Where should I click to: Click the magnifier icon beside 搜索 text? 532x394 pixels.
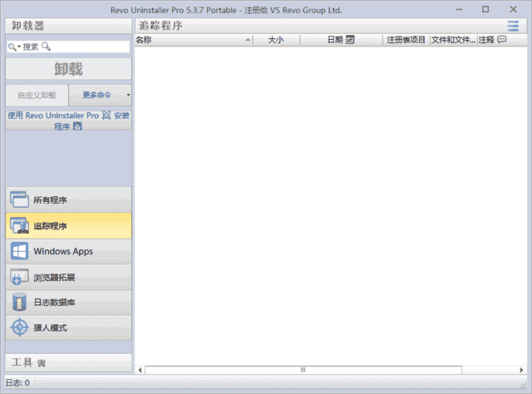[46, 47]
